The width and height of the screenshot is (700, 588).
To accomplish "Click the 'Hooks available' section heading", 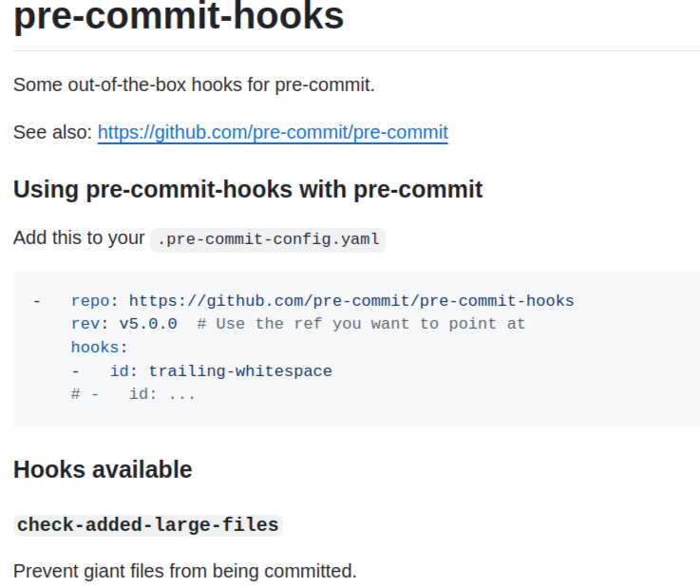I will 103,469.
